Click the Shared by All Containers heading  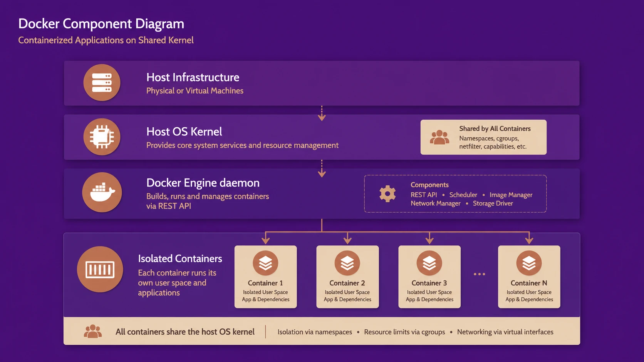pos(495,129)
